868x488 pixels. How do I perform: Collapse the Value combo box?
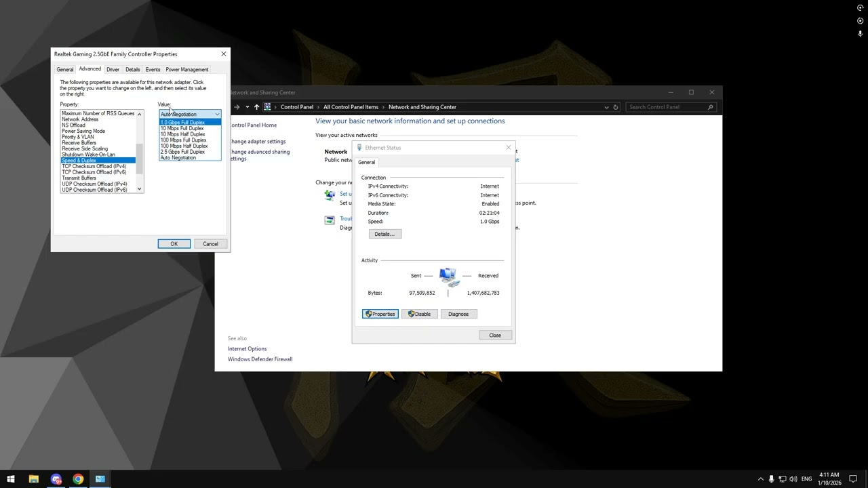pyautogui.click(x=217, y=114)
